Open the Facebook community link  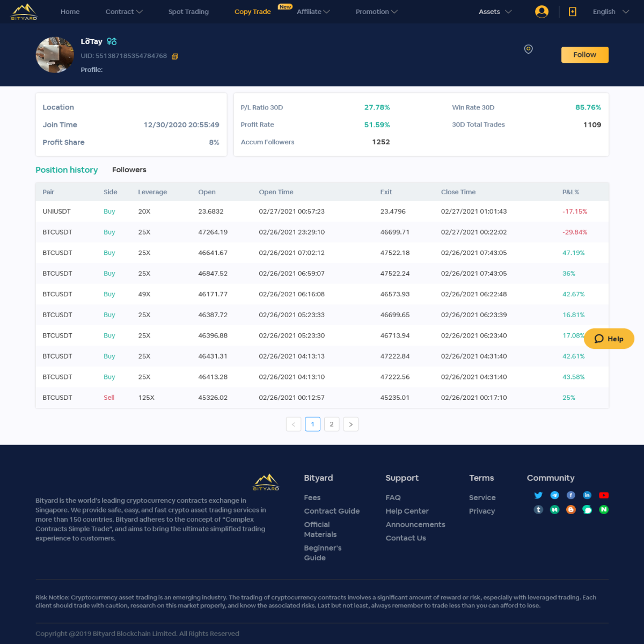point(571,495)
